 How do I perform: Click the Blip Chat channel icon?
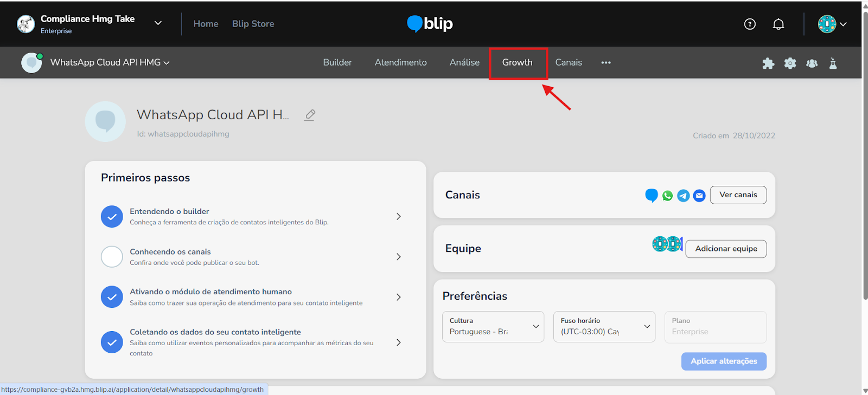click(652, 195)
